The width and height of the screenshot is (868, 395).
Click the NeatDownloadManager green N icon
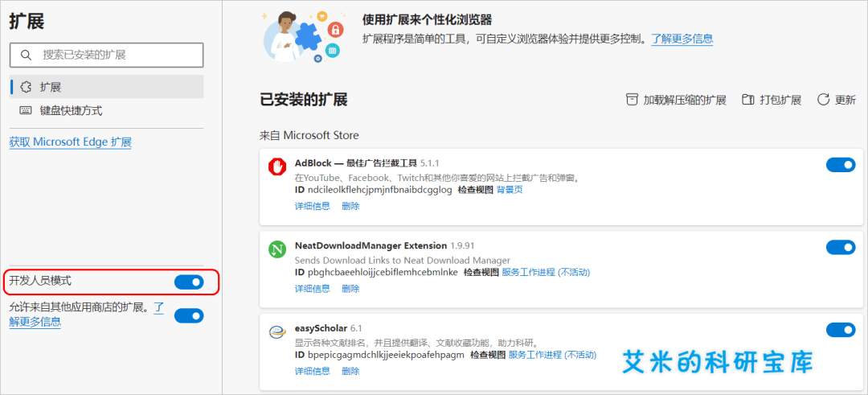pyautogui.click(x=276, y=249)
